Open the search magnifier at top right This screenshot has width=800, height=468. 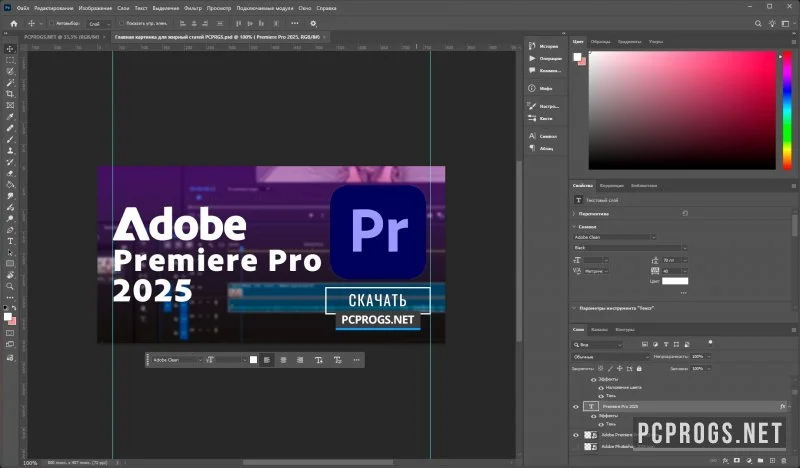[758, 23]
